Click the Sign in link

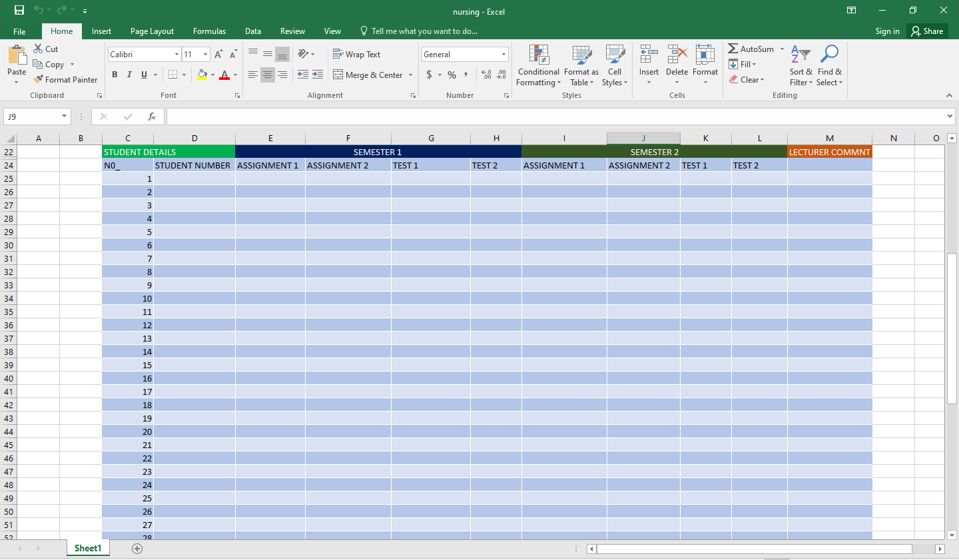887,31
